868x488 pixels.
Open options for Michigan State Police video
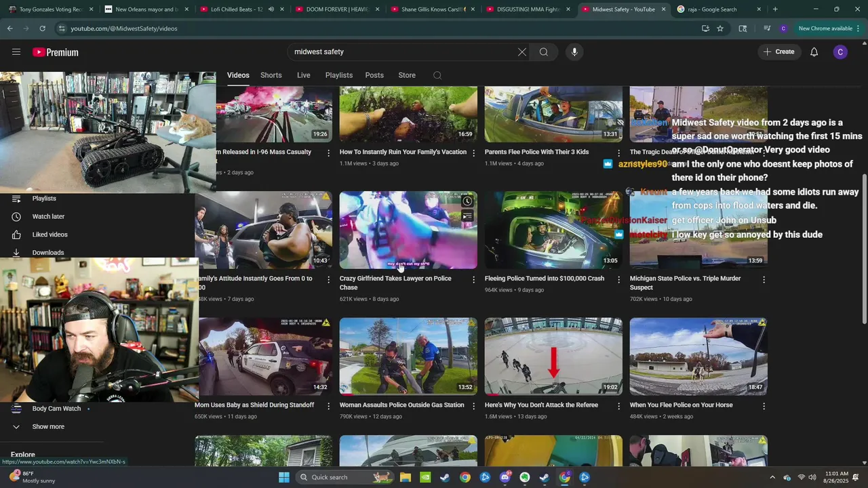(x=764, y=279)
